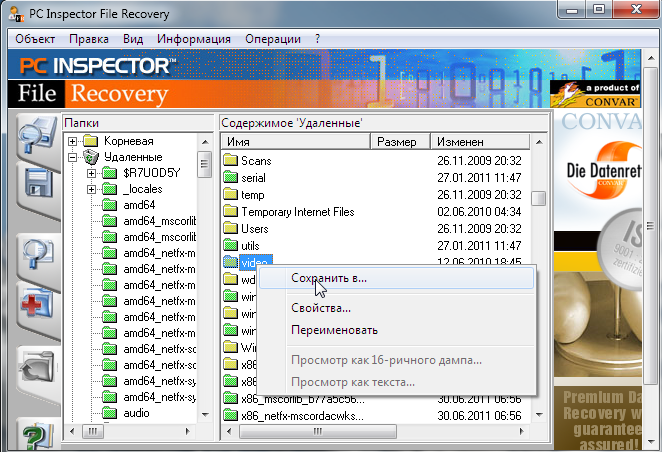Select the Корневая tree item
The width and height of the screenshot is (662, 452).
[x=129, y=141]
